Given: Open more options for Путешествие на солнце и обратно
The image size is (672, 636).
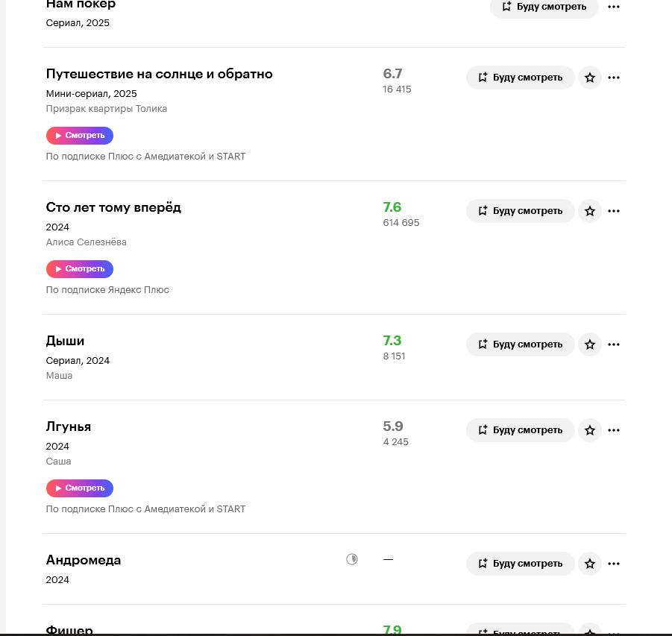Looking at the screenshot, I should click(x=614, y=78).
